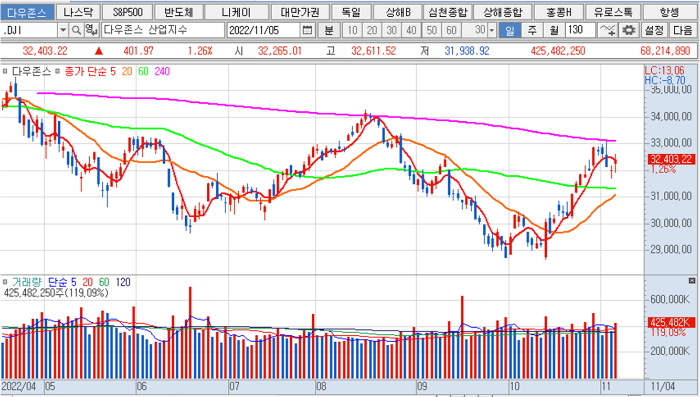Click the 설정 settings button
The width and height of the screenshot is (700, 397).
(654, 30)
